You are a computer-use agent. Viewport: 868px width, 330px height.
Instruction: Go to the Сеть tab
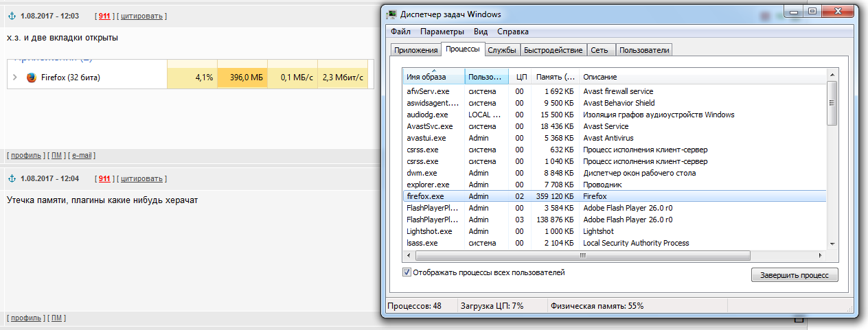coord(599,50)
